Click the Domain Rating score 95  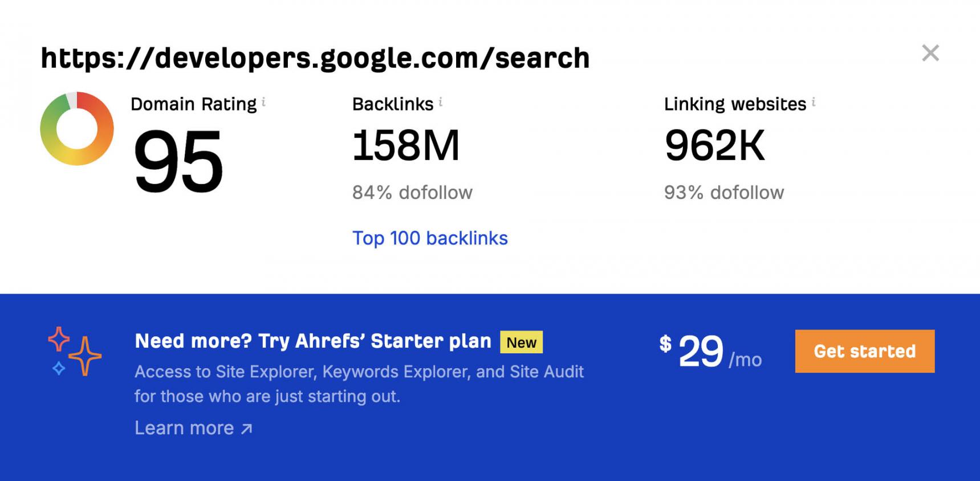click(x=178, y=160)
